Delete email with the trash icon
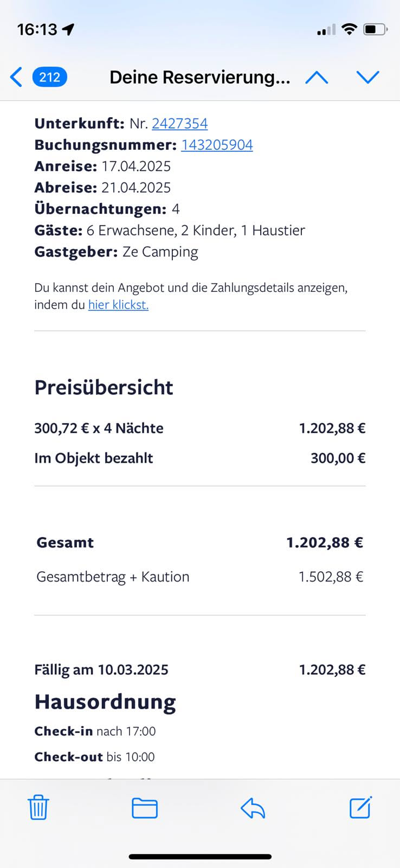 38,807
